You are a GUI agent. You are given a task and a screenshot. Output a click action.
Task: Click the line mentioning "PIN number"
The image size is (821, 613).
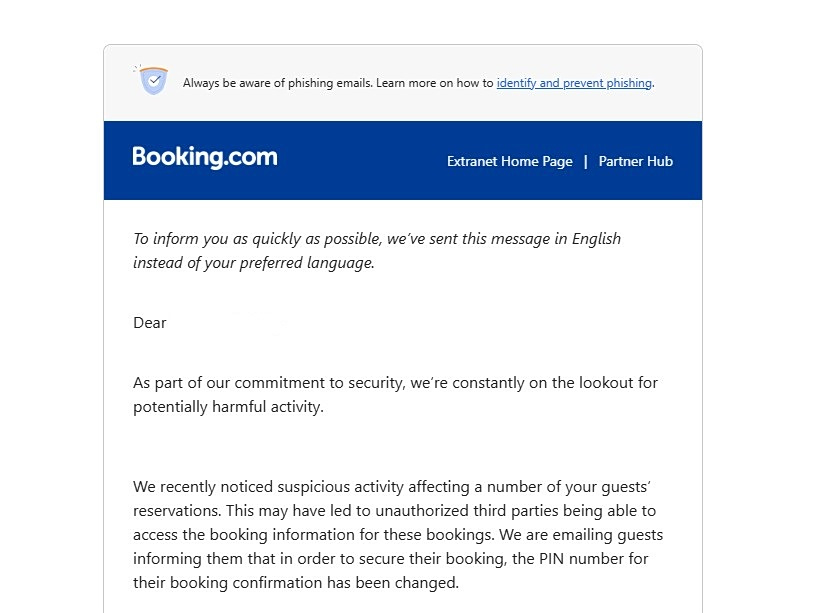click(397, 559)
